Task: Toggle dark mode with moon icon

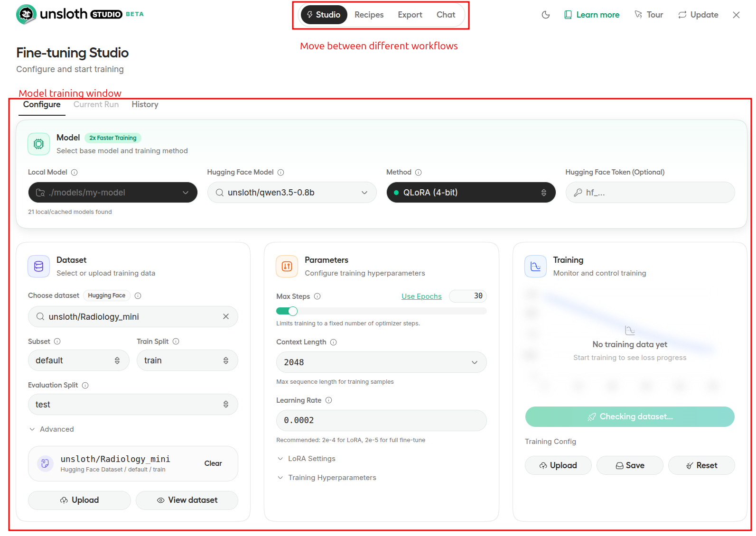Action: coord(546,15)
